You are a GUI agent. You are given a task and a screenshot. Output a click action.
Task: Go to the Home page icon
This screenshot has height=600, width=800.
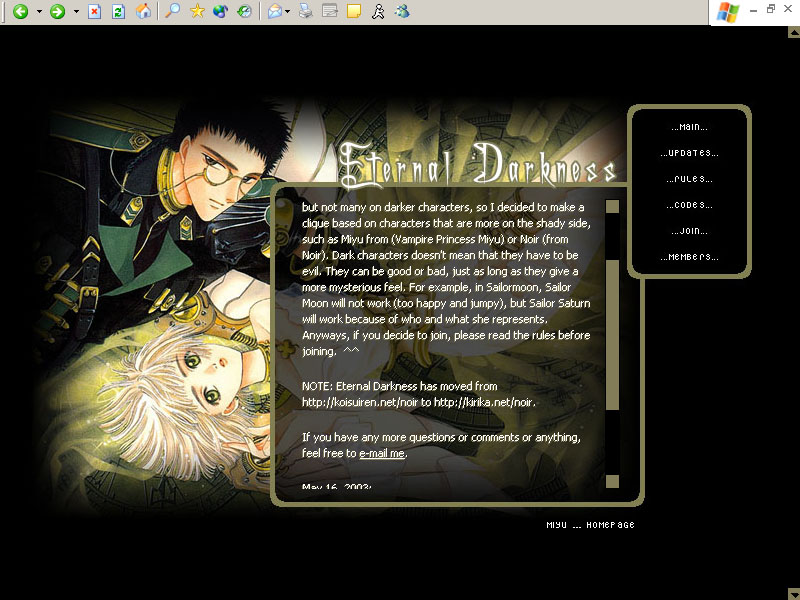point(144,12)
